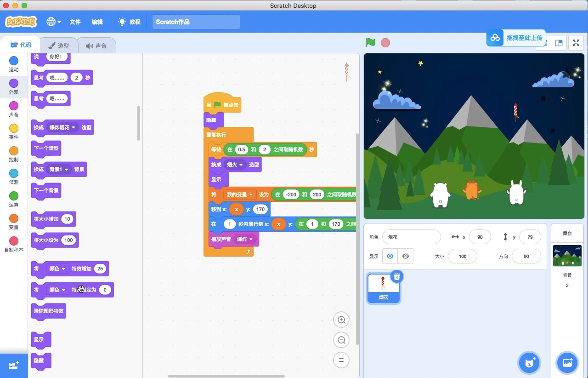Open the Add Extension button at bottom left

14,366
